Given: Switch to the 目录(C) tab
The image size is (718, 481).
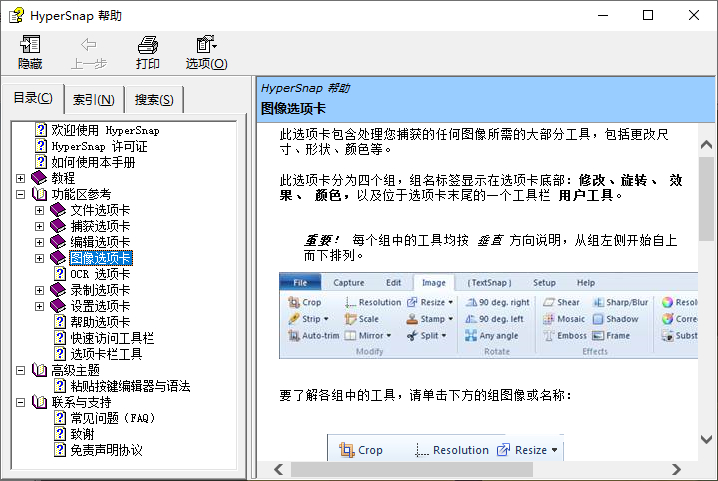Looking at the screenshot, I should coord(33,98).
